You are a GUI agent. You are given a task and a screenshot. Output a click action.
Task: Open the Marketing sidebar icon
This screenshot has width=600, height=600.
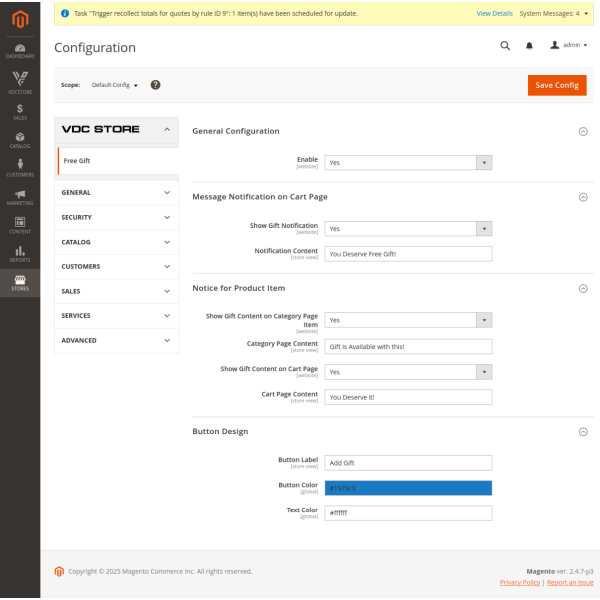tap(20, 197)
